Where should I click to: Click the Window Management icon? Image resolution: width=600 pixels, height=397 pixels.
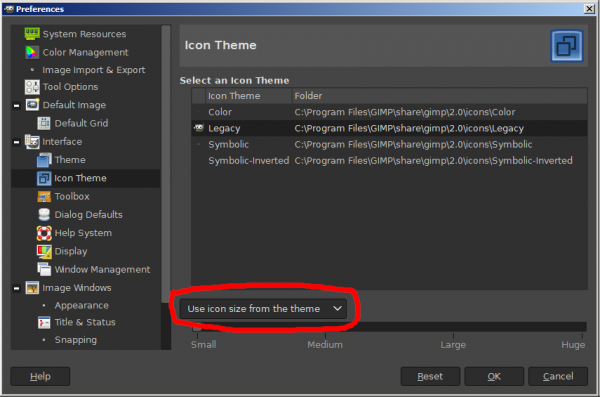click(44, 269)
